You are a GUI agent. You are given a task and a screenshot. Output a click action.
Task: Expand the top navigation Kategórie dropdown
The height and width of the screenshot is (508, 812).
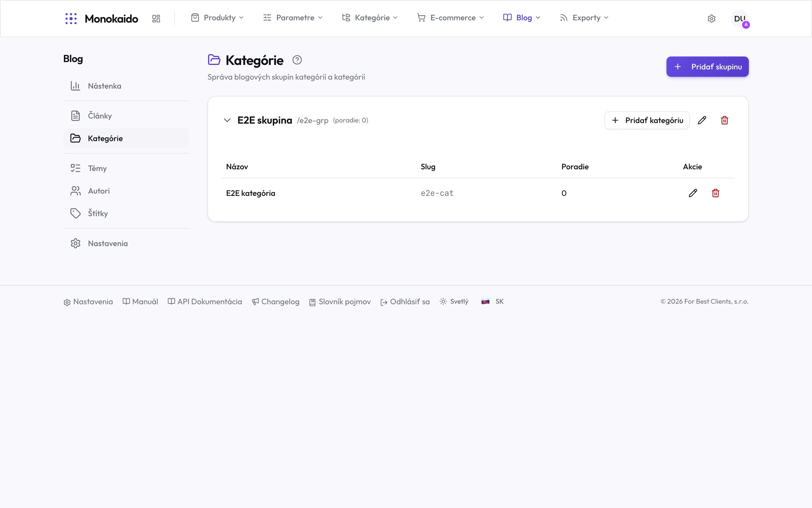click(370, 18)
